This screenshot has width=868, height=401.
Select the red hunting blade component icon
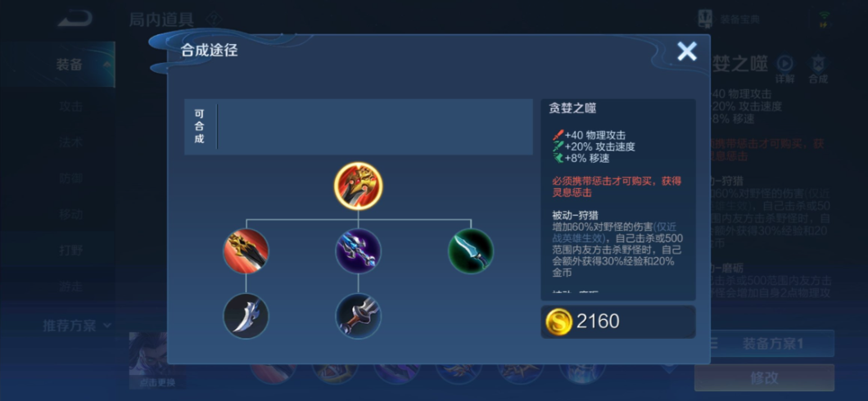point(246,251)
